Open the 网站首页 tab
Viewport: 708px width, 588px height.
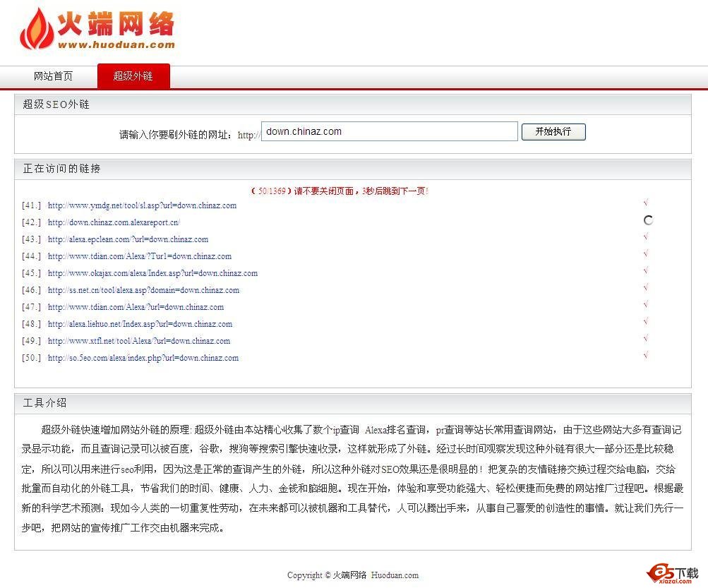point(53,76)
